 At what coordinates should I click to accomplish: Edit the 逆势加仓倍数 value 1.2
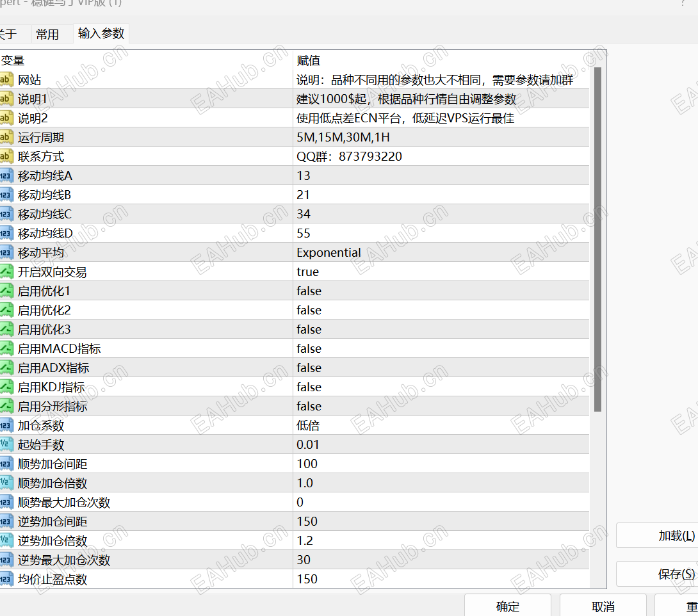coord(441,540)
